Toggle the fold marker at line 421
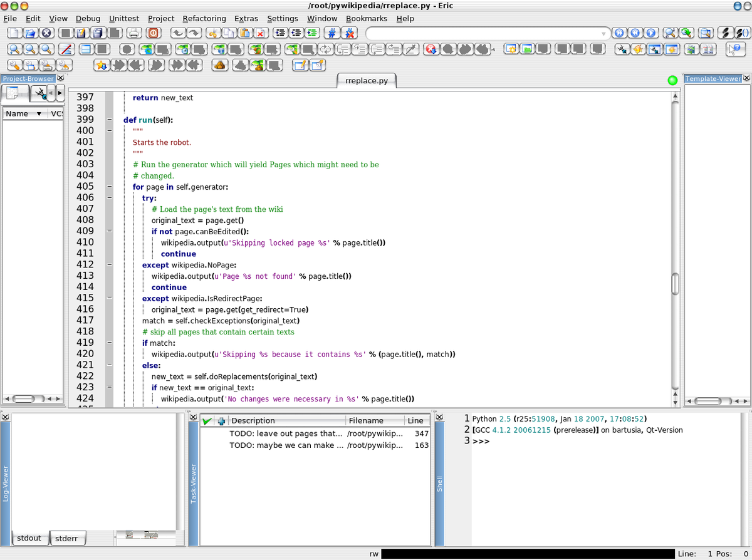The width and height of the screenshot is (752, 560). click(109, 365)
